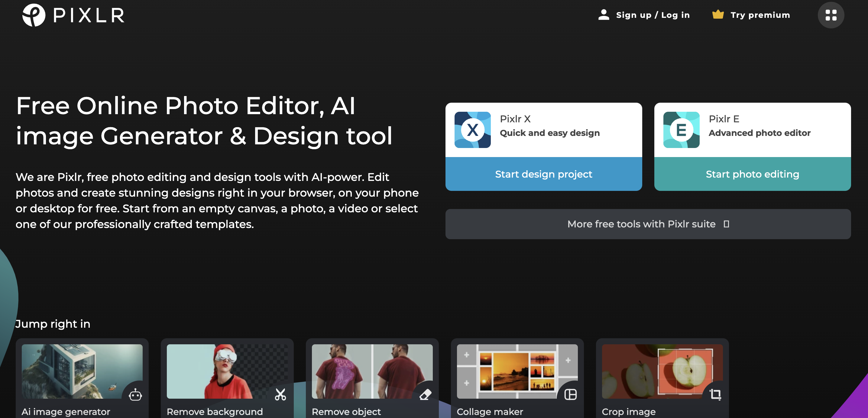Image resolution: width=868 pixels, height=418 pixels.
Task: Click the eraser icon on Remove object
Action: [x=425, y=394]
